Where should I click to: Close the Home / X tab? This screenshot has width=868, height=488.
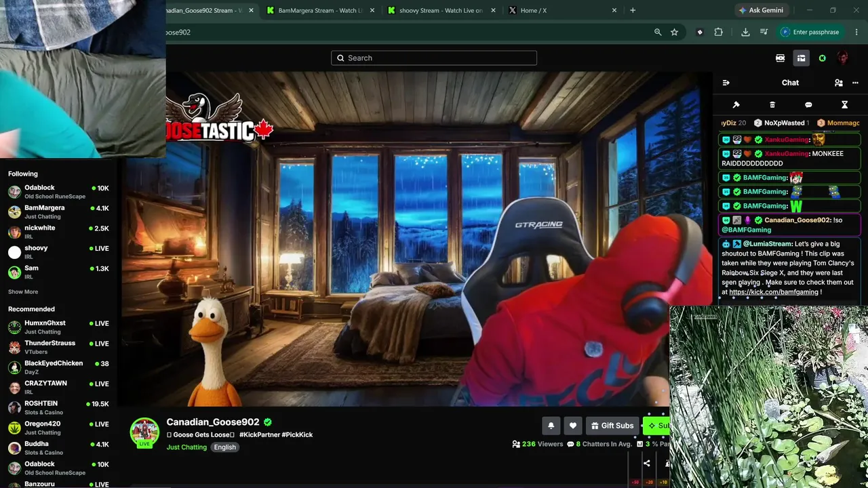(x=614, y=10)
